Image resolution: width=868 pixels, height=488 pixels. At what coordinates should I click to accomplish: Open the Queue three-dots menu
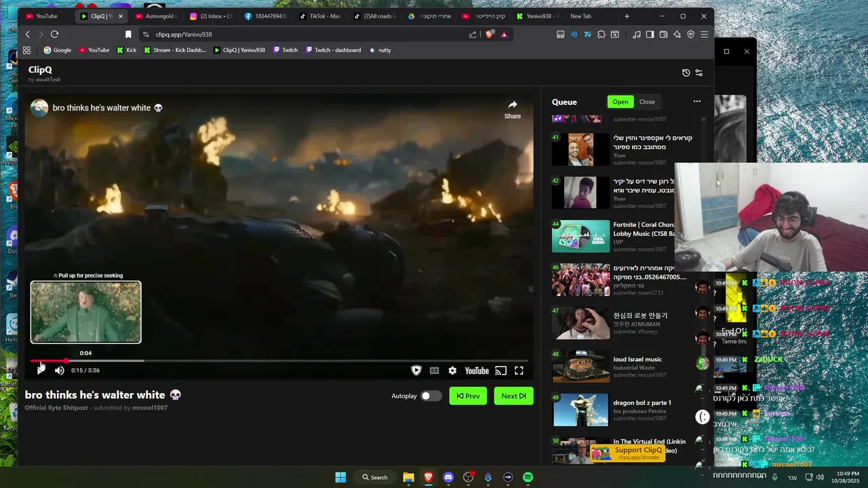coord(696,102)
